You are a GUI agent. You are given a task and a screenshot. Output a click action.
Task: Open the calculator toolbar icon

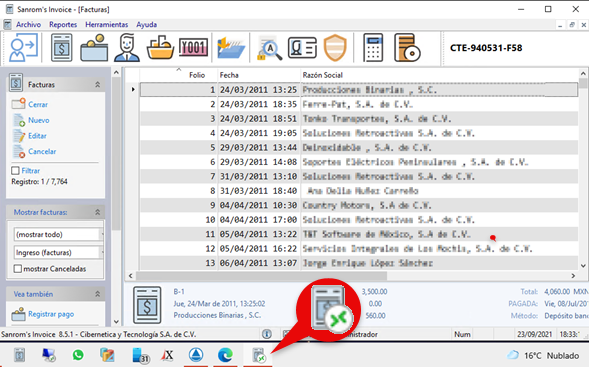click(x=373, y=48)
